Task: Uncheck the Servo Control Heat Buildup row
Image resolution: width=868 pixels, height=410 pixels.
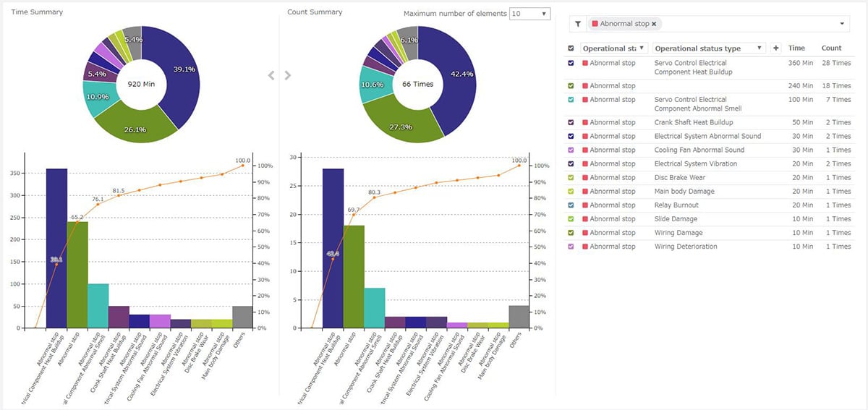Action: [571, 63]
